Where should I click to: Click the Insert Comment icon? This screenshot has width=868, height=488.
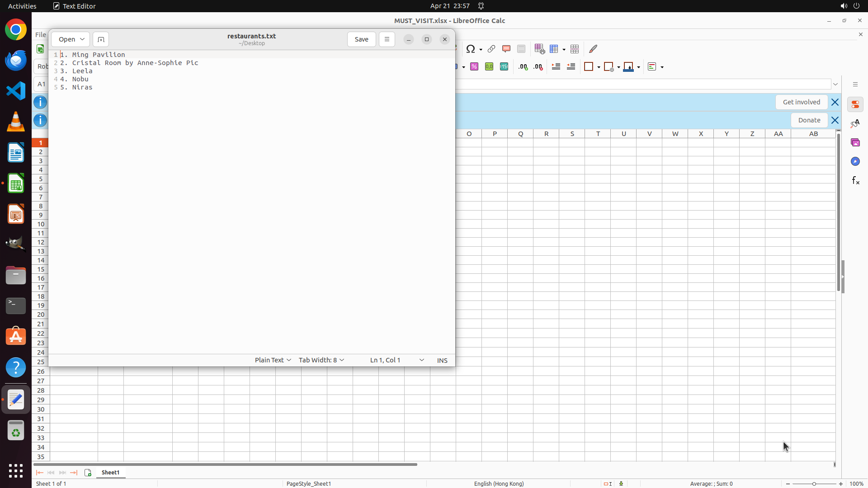[x=506, y=49]
